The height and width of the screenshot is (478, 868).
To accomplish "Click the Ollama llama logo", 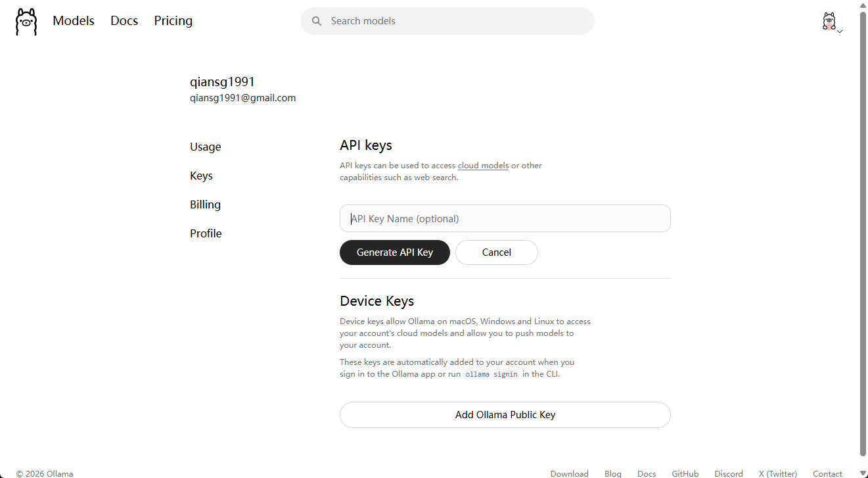I will 26,21.
